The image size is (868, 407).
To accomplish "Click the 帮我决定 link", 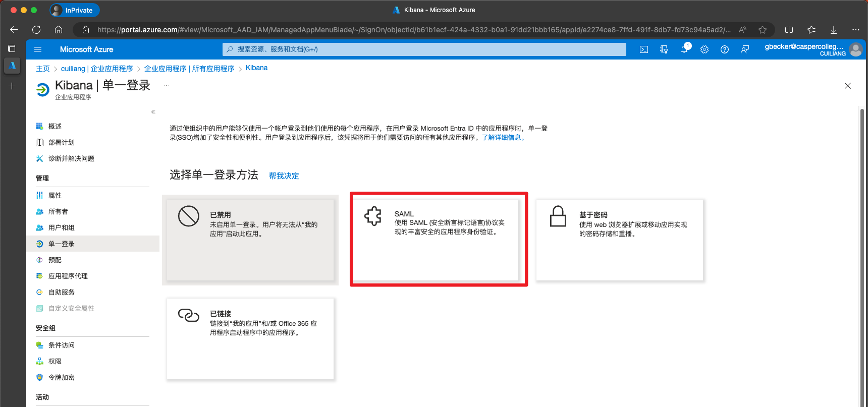I will tap(284, 176).
